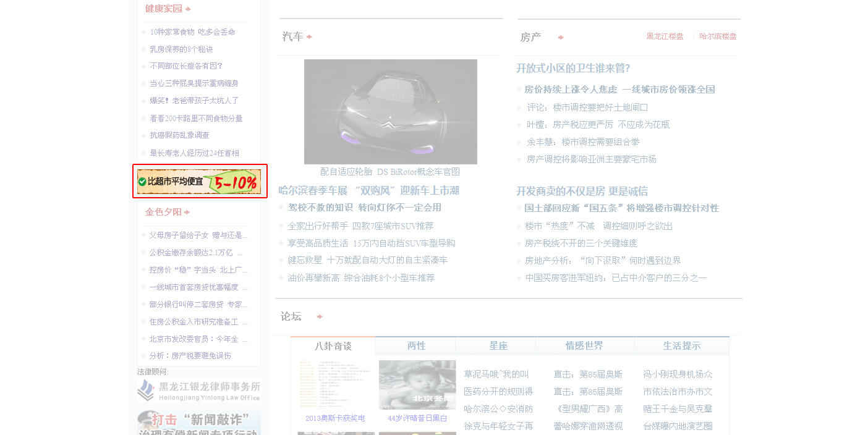Select the 情感世界 forum tab
868x435 pixels.
[584, 346]
